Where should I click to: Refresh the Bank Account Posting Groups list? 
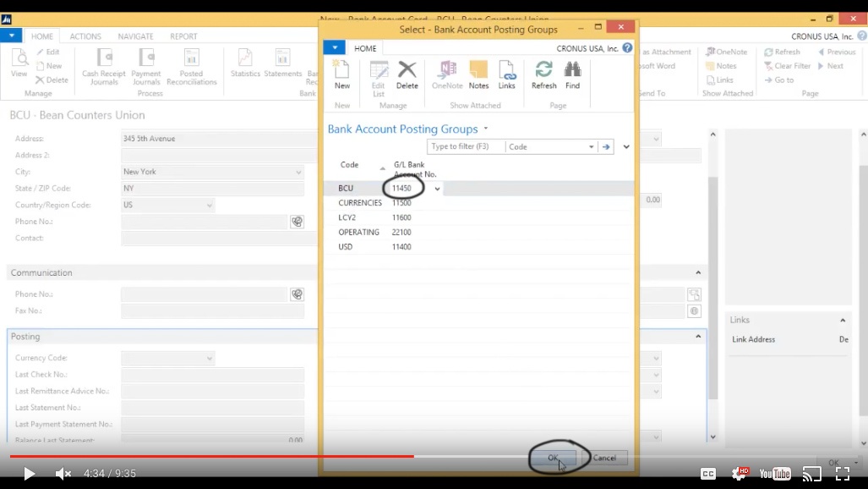click(544, 74)
